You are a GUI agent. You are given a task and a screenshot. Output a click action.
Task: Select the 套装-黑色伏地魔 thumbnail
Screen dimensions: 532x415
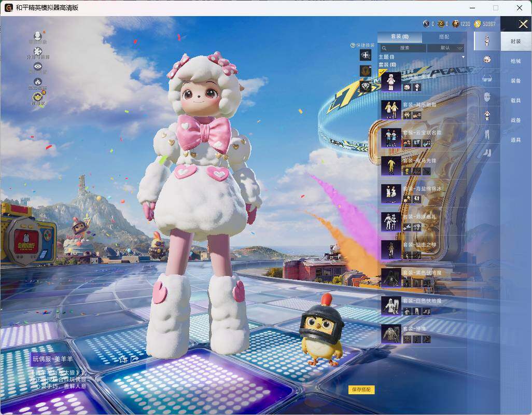point(391,278)
